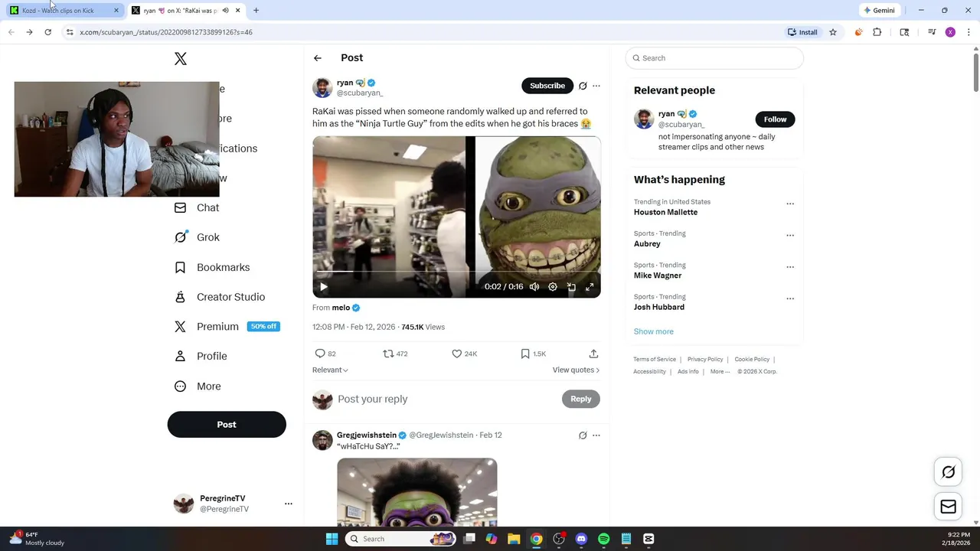Image resolution: width=980 pixels, height=551 pixels.
Task: Open Discord from the taskbar
Action: 581,539
